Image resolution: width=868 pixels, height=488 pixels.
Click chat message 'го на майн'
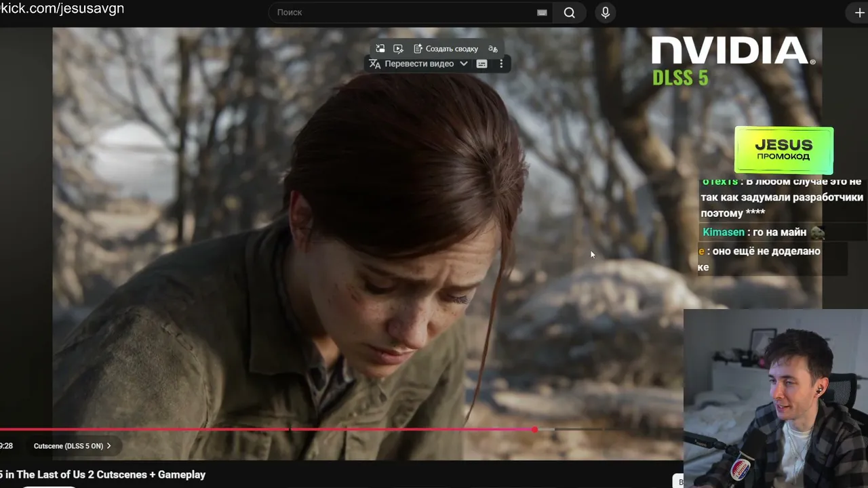coord(779,232)
